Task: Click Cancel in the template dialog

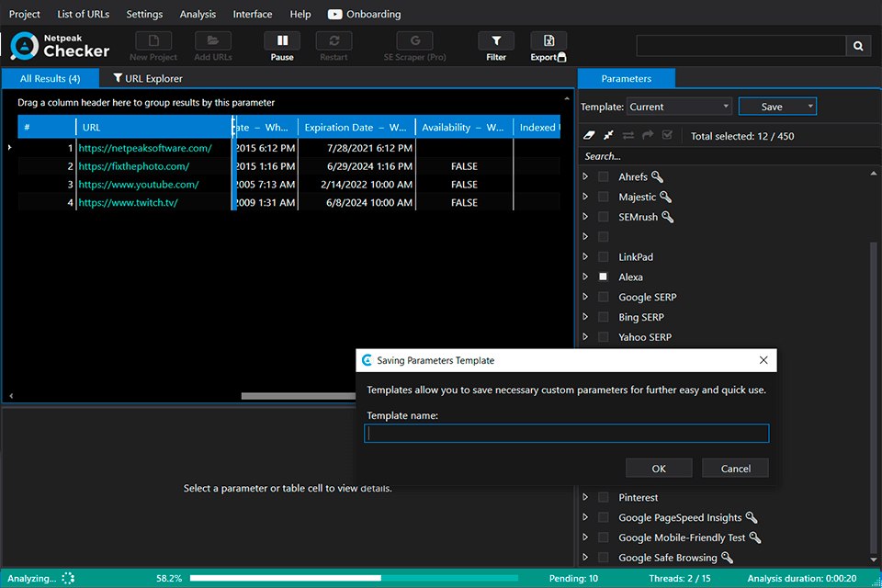Action: tap(735, 469)
